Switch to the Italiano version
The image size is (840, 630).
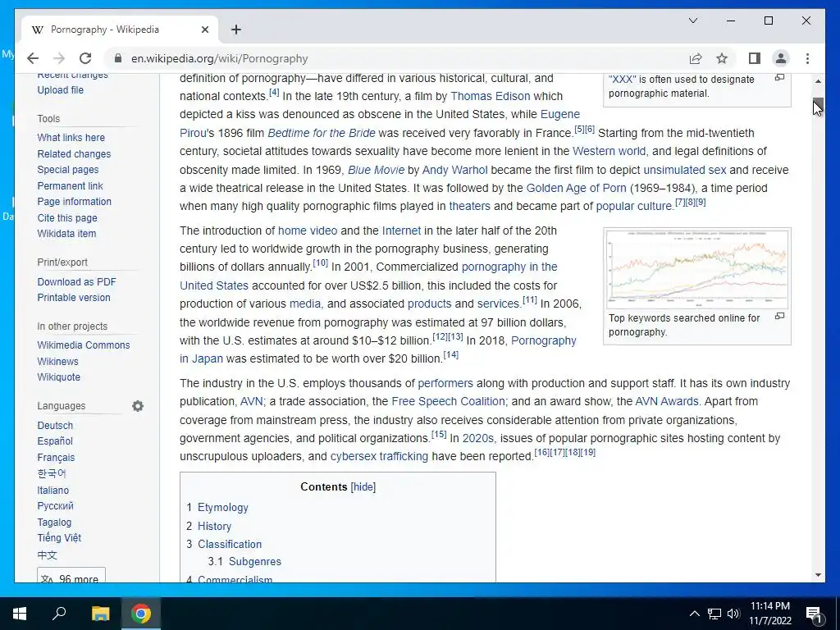53,491
